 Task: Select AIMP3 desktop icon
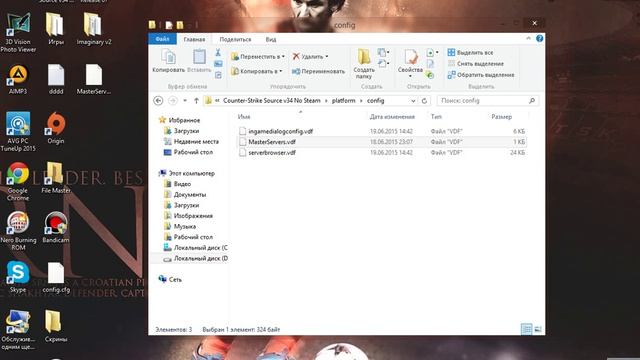coord(18,80)
